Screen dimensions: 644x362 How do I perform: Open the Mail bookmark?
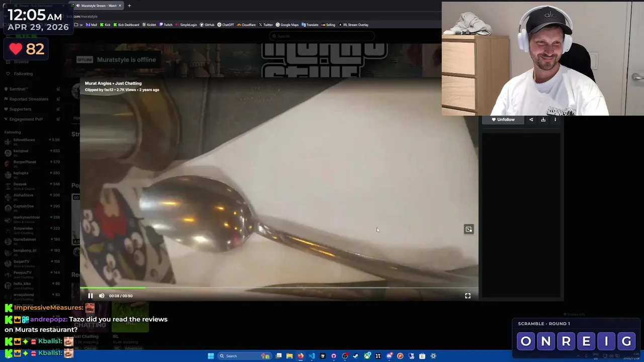92,25
